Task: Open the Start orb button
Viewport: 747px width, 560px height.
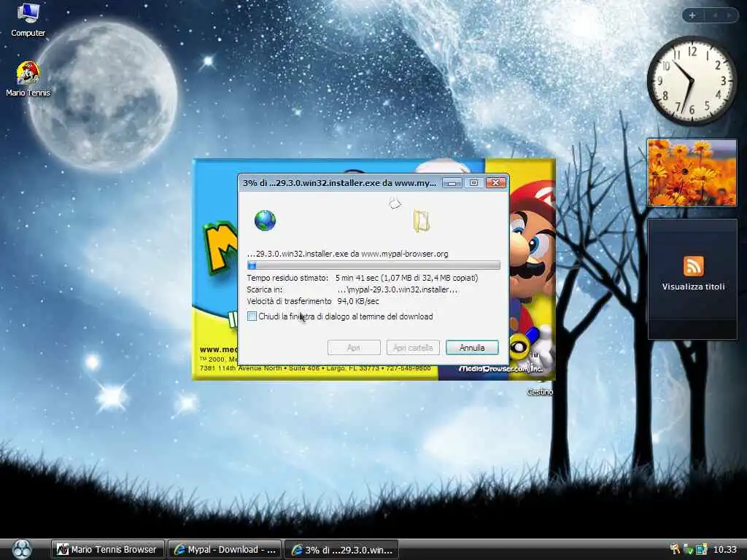Action: (22, 549)
